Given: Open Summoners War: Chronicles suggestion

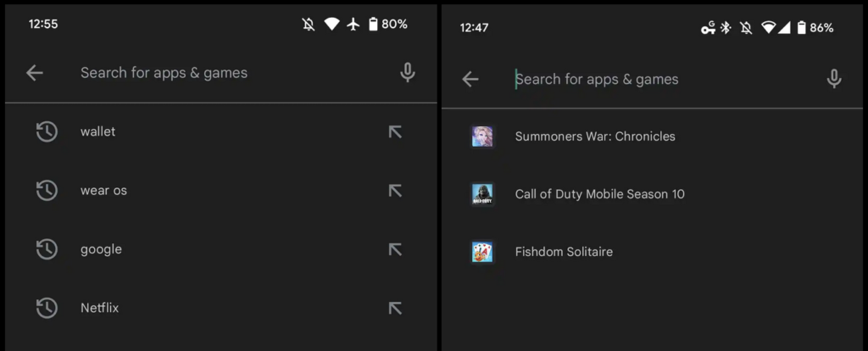Looking at the screenshot, I should coord(652,136).
